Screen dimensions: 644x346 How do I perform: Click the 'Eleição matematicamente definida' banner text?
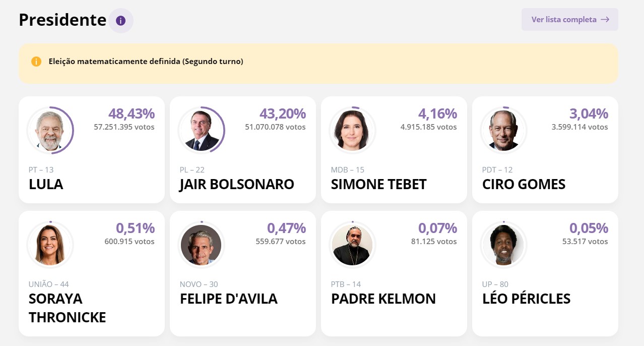click(x=146, y=62)
